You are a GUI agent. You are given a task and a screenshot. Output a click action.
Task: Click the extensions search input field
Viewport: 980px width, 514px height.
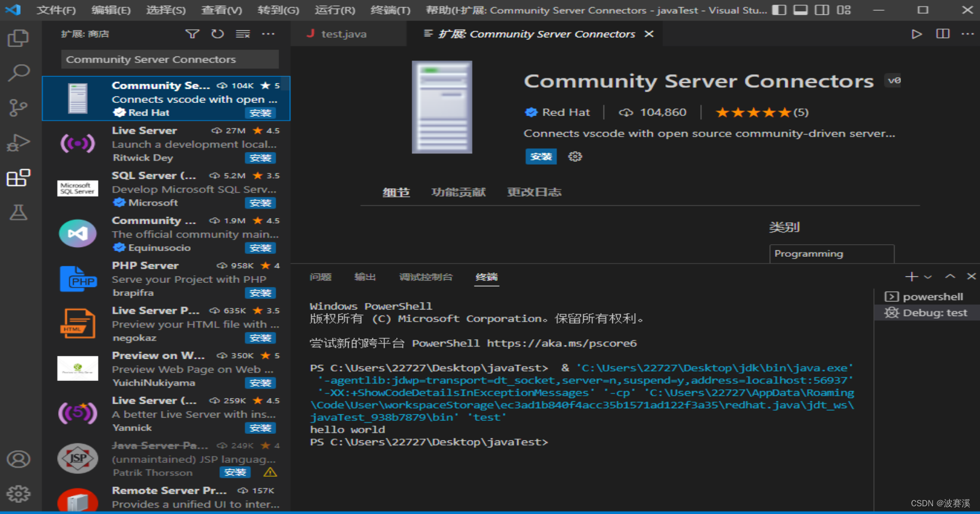coord(170,59)
